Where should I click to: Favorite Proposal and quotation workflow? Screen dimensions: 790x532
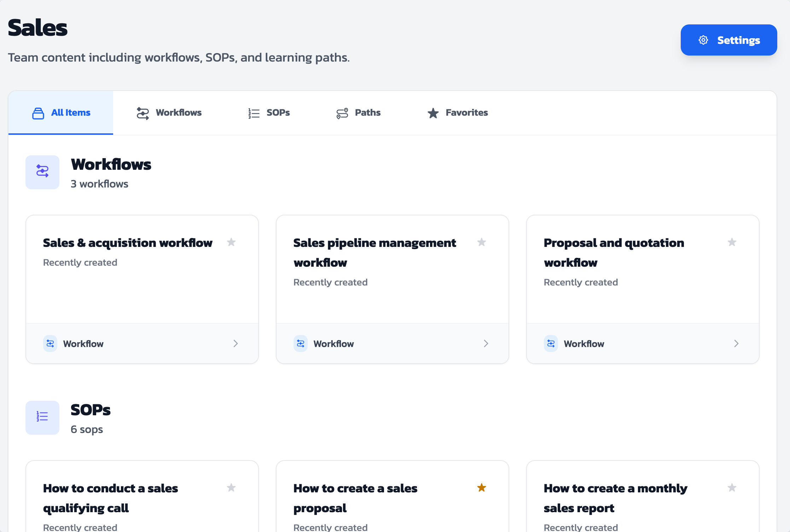coord(732,242)
